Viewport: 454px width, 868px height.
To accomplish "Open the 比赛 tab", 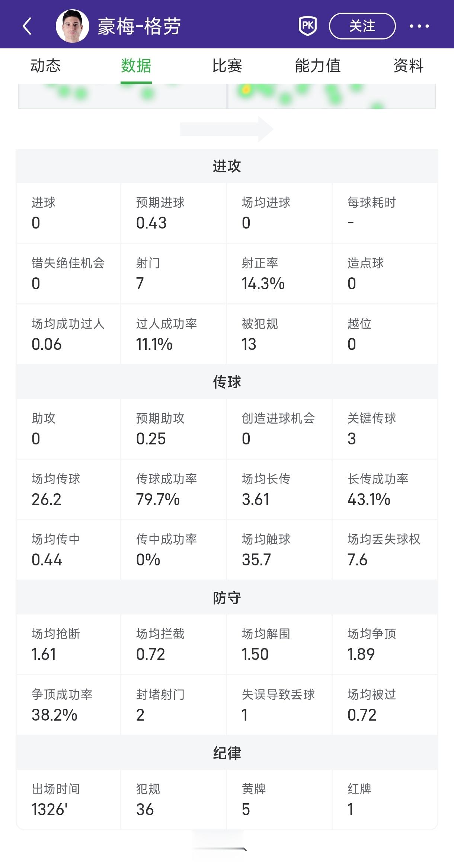I will click(x=227, y=66).
